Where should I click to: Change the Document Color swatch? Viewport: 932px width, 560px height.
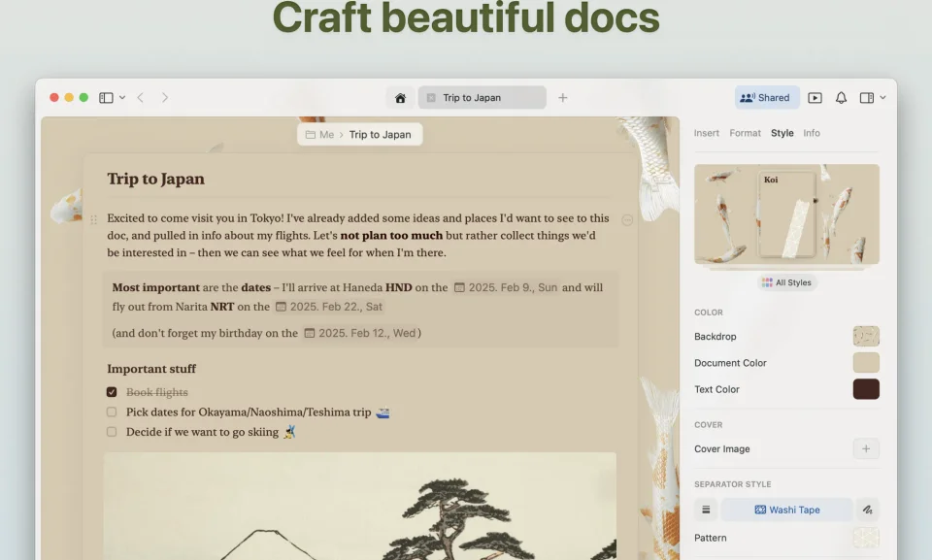(x=866, y=363)
